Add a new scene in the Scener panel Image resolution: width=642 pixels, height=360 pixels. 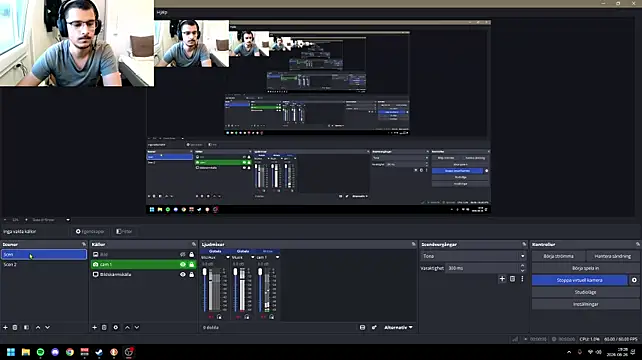[5, 328]
